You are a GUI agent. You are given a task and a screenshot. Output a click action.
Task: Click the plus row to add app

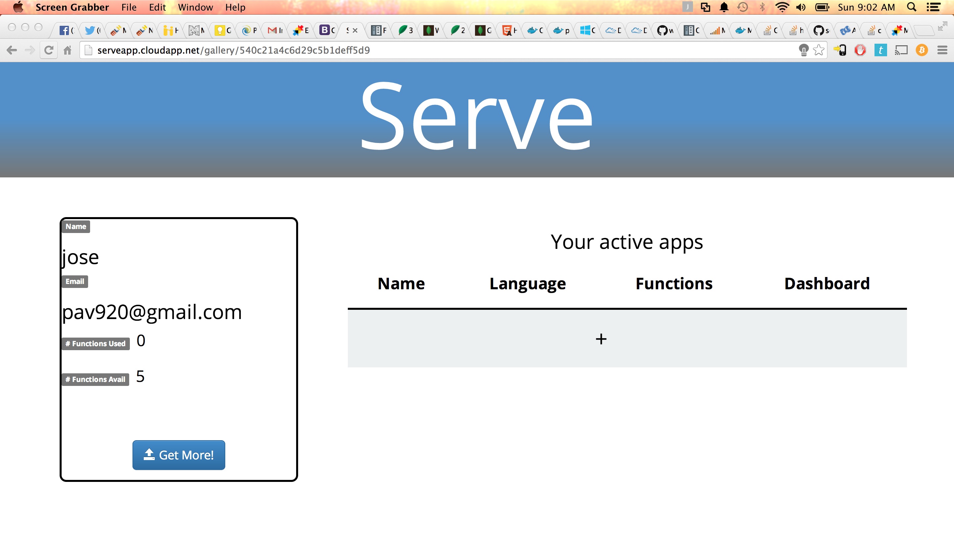tap(601, 339)
